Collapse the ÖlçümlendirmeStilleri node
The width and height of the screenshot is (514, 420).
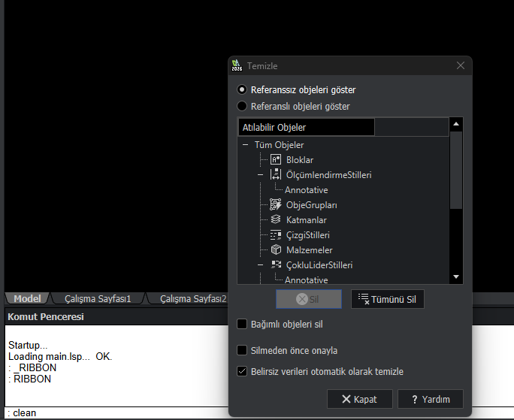pos(260,175)
